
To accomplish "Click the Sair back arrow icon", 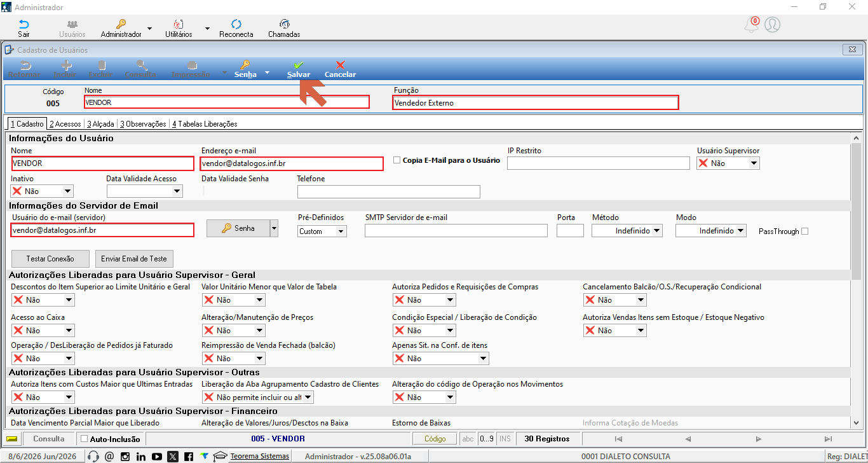I will point(24,24).
